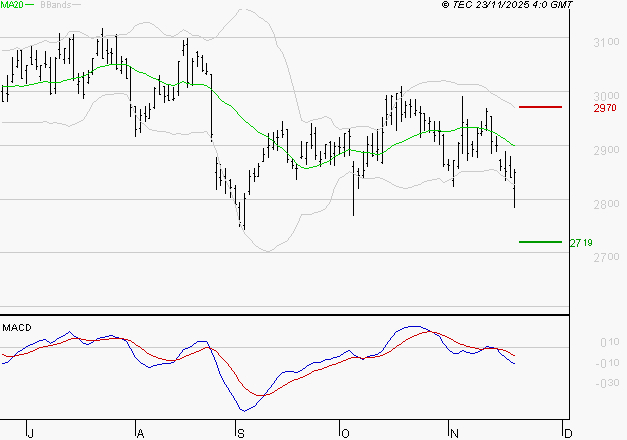Click the green support line at 2719
This screenshot has height=440, width=627.
coord(540,242)
